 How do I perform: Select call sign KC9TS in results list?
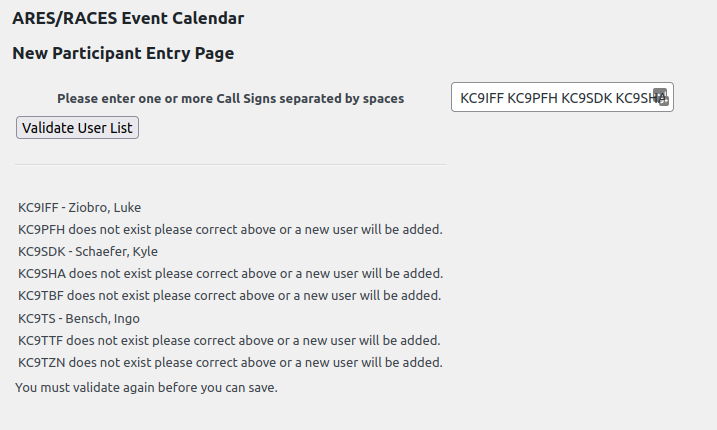point(36,318)
